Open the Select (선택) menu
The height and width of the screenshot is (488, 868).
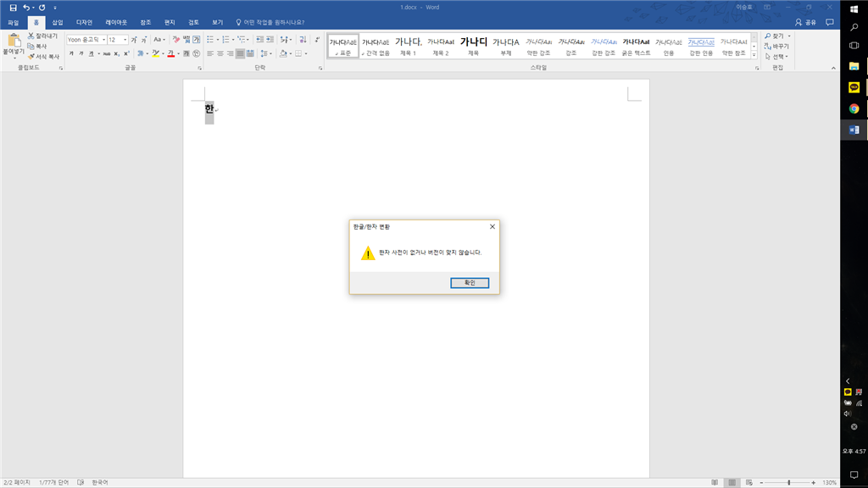point(776,57)
